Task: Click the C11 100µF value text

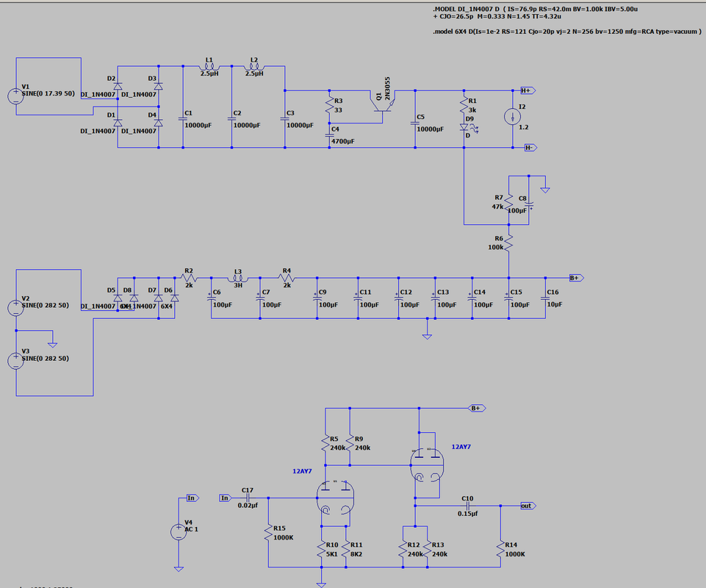Action: (370, 305)
